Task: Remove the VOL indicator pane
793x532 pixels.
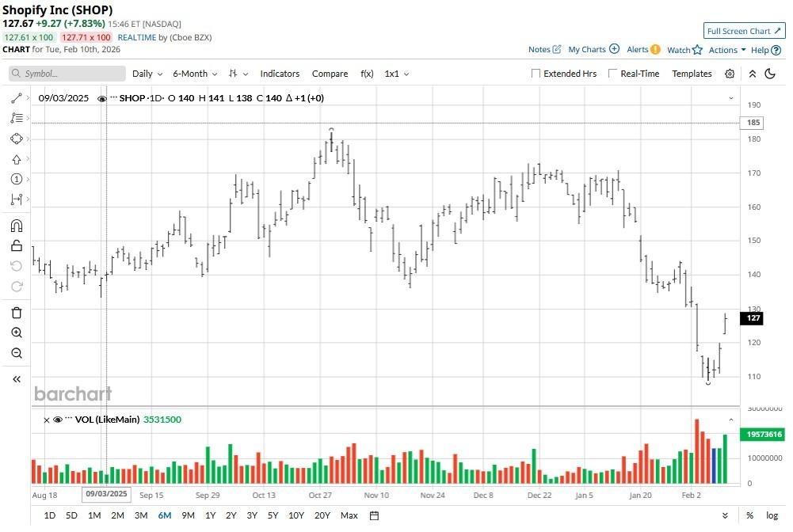Action: point(47,420)
